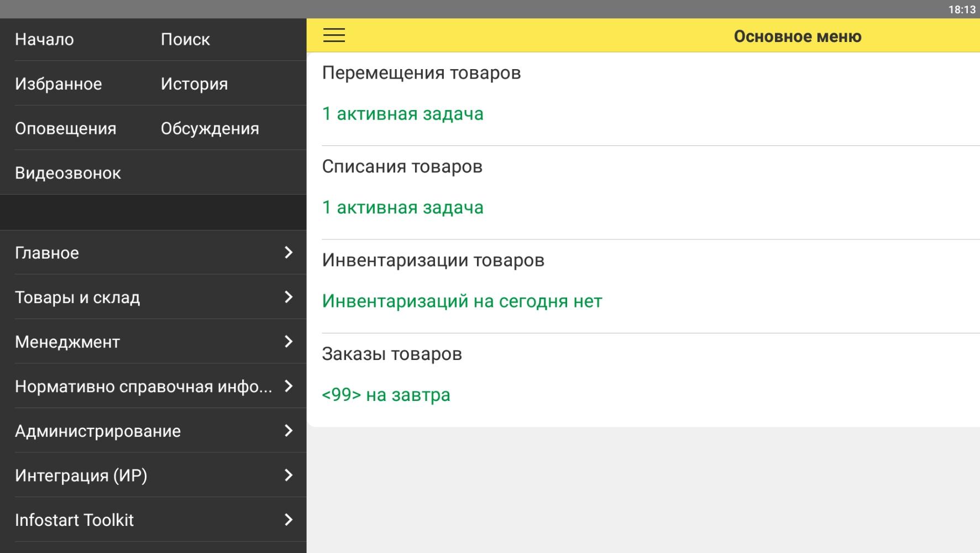Click chevron next to Нормативно справочная инфо
The image size is (980, 553).
(288, 386)
